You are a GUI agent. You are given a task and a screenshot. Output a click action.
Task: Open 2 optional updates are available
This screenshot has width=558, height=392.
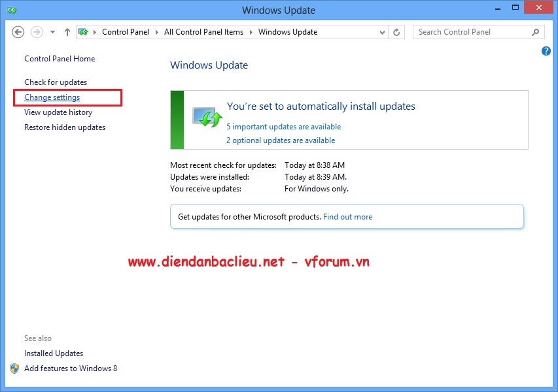(x=281, y=140)
